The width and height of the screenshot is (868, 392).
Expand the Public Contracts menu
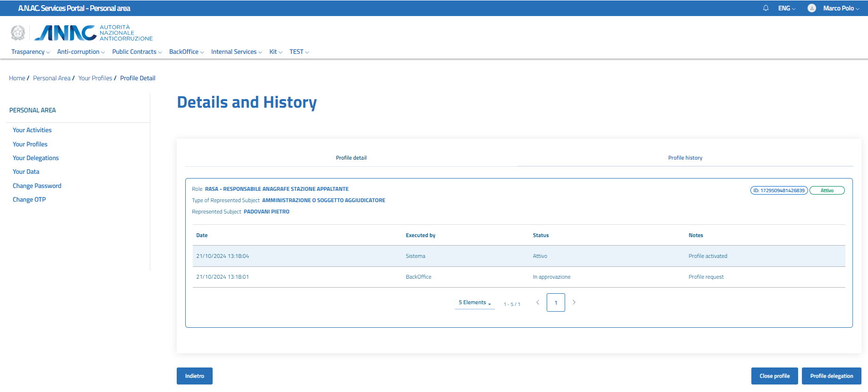[x=137, y=52]
